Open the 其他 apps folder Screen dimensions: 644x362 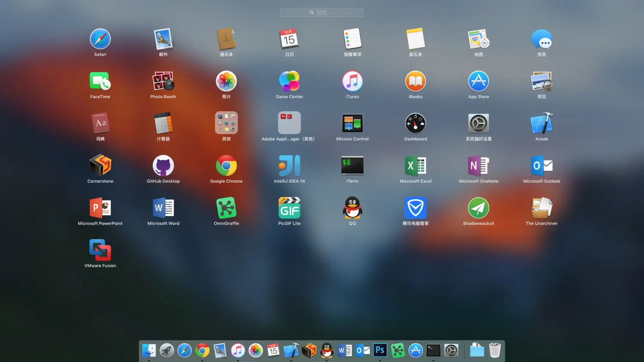[x=226, y=123]
